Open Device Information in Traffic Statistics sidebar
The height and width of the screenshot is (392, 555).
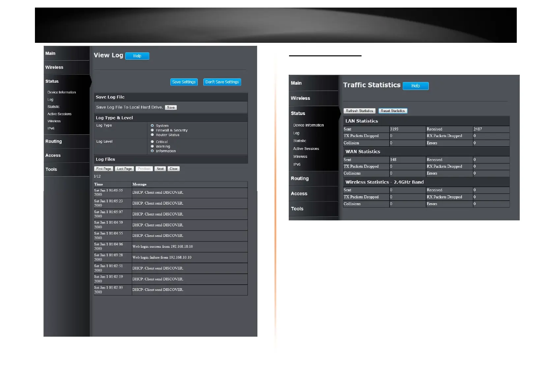tap(308, 125)
